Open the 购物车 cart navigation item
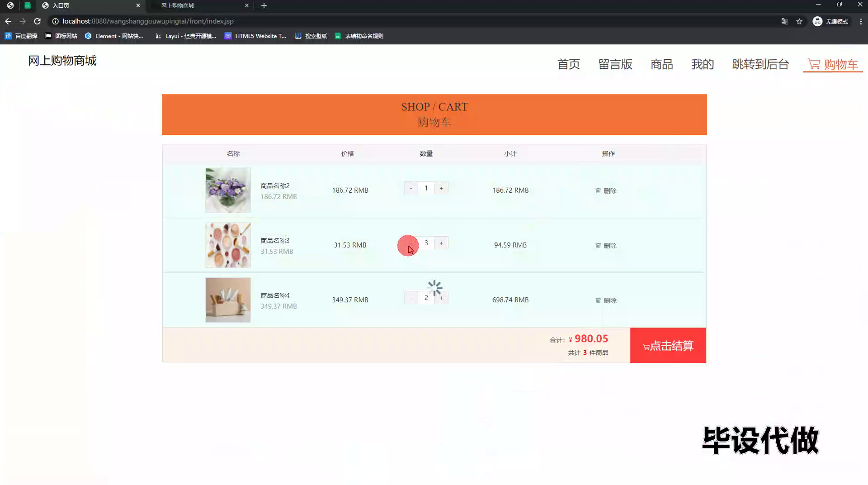Image resolution: width=868 pixels, height=485 pixels. coord(833,64)
